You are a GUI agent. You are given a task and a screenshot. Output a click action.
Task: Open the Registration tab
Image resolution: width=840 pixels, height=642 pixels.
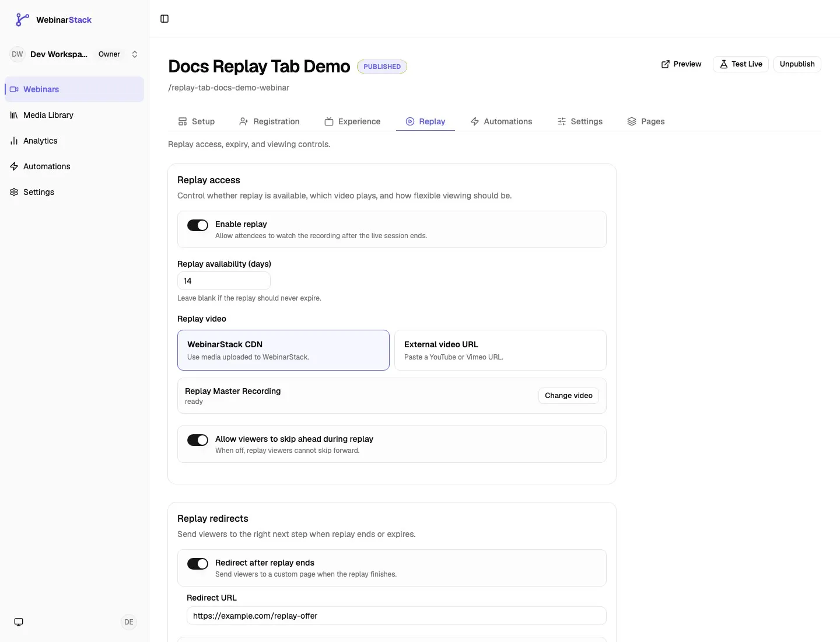(x=269, y=121)
